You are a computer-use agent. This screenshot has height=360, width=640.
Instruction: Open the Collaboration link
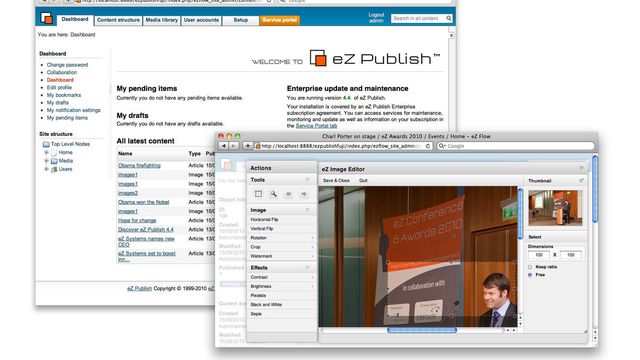62,72
